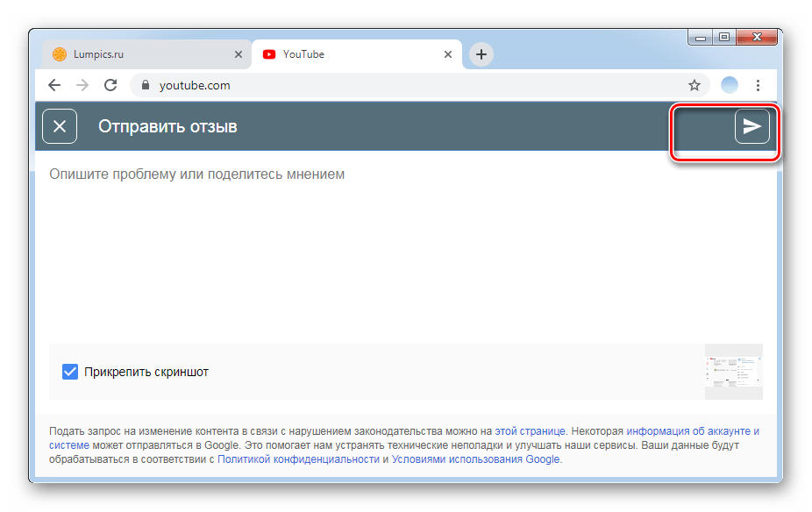View site security lock info
This screenshot has height=512, width=812.
tap(146, 85)
